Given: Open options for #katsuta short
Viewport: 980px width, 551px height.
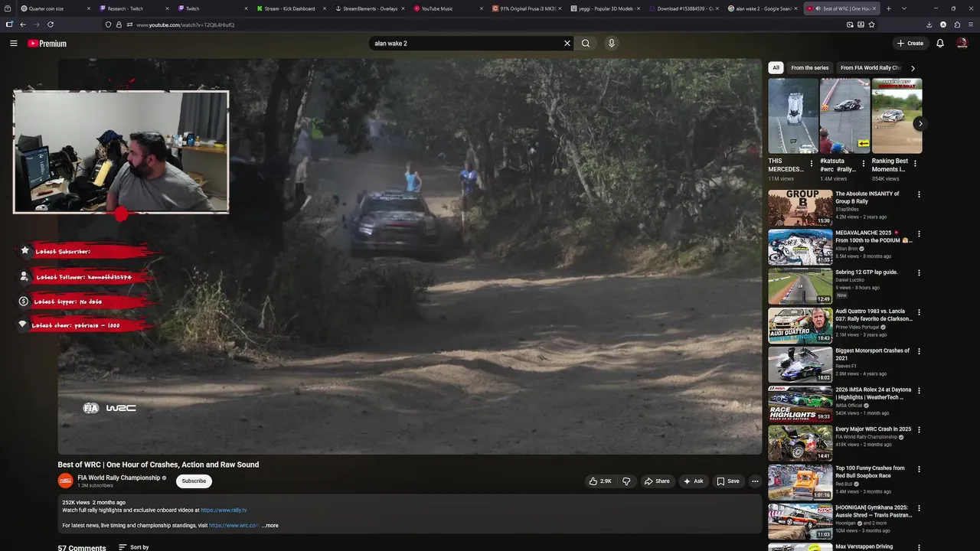Looking at the screenshot, I should pos(864,163).
